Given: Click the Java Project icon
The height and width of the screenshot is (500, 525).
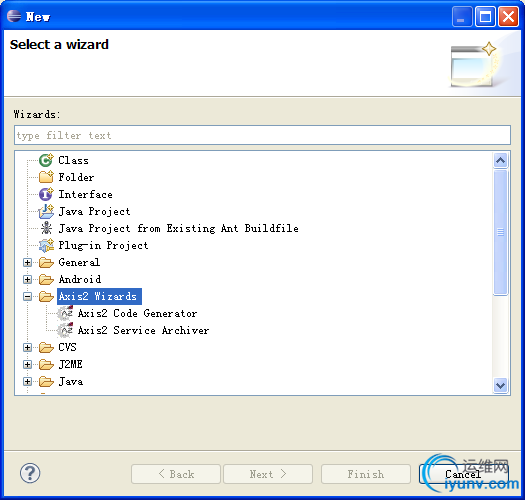Looking at the screenshot, I should point(46,211).
